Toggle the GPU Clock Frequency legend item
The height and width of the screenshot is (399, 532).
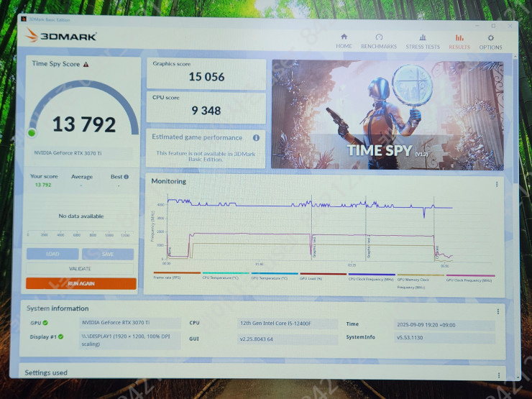470,278
